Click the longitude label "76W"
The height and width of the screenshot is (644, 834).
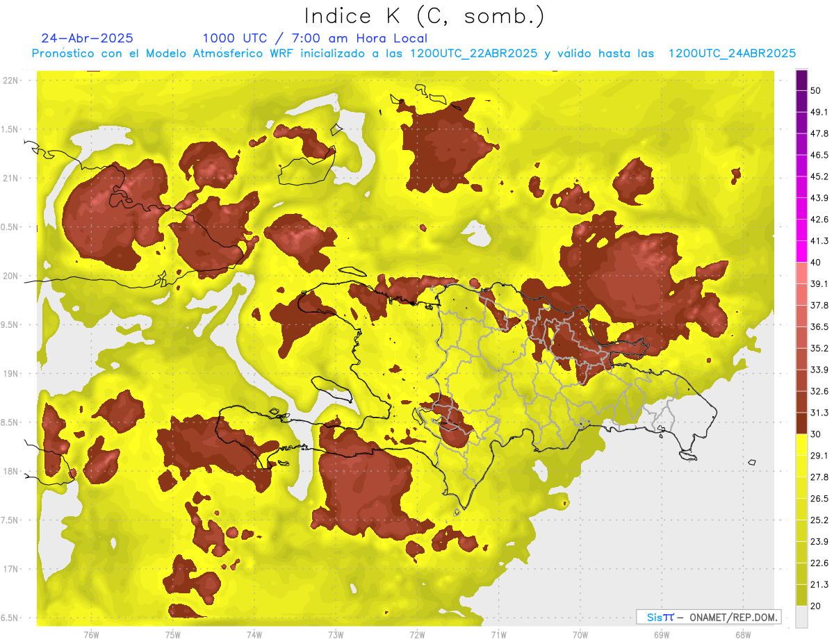[91, 635]
